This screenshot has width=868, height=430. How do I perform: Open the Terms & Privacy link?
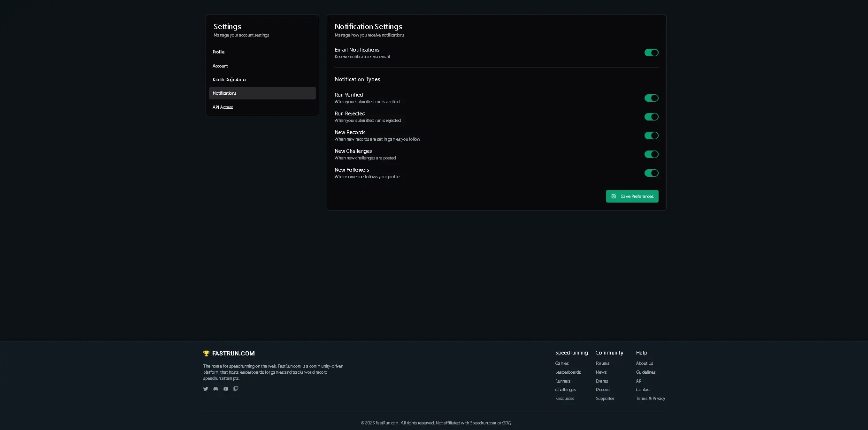[650, 399]
